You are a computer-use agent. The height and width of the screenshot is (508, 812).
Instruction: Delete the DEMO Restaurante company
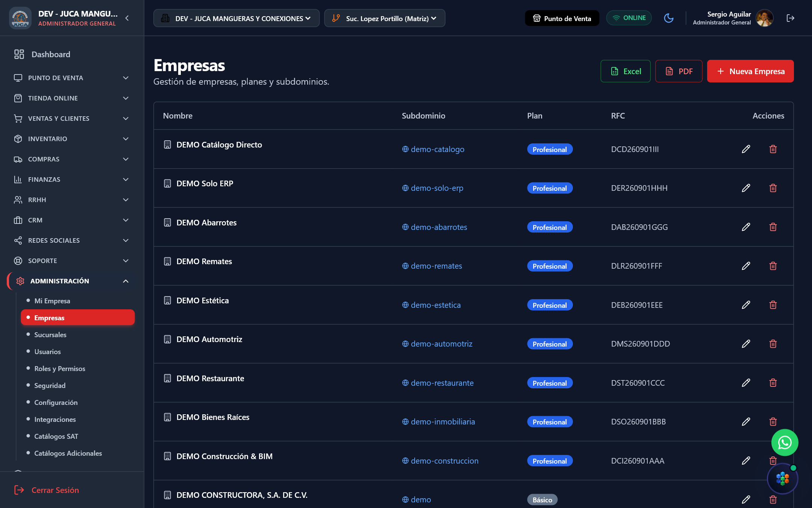pyautogui.click(x=773, y=383)
